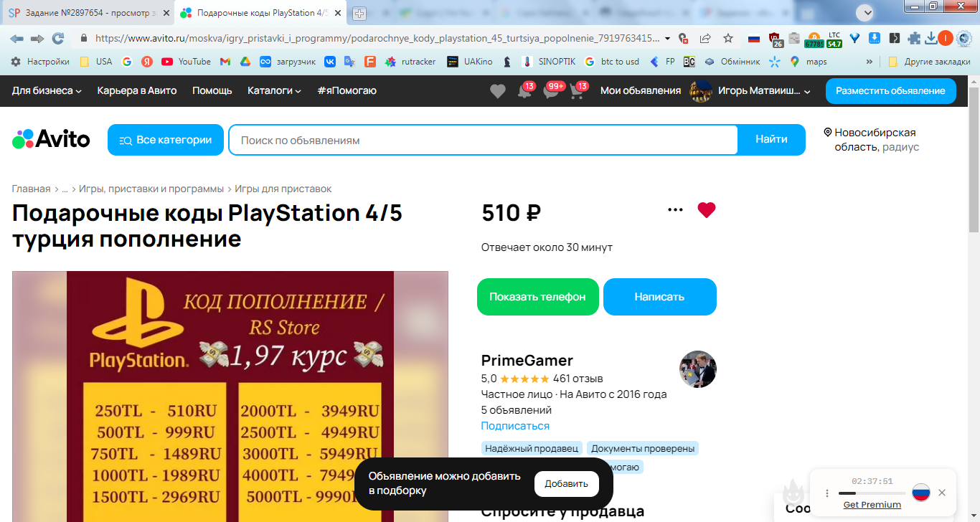Open the Gmail bookmark icon

click(225, 62)
